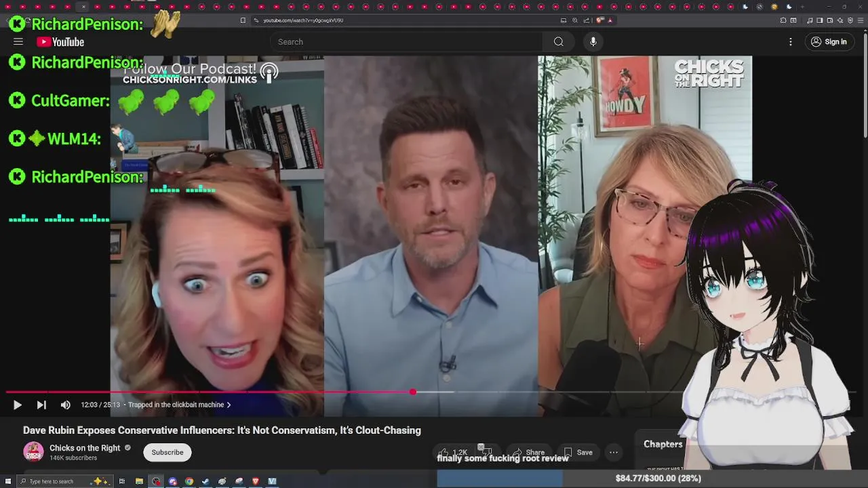Toggle the browser sidebar panel icon
This screenshot has height=488, width=868.
point(820,20)
